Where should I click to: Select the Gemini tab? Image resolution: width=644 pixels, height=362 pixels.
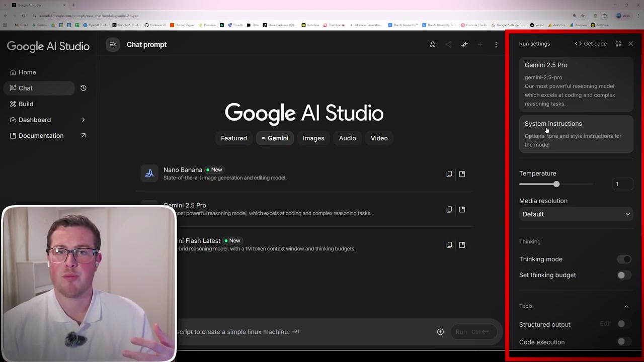pyautogui.click(x=275, y=138)
